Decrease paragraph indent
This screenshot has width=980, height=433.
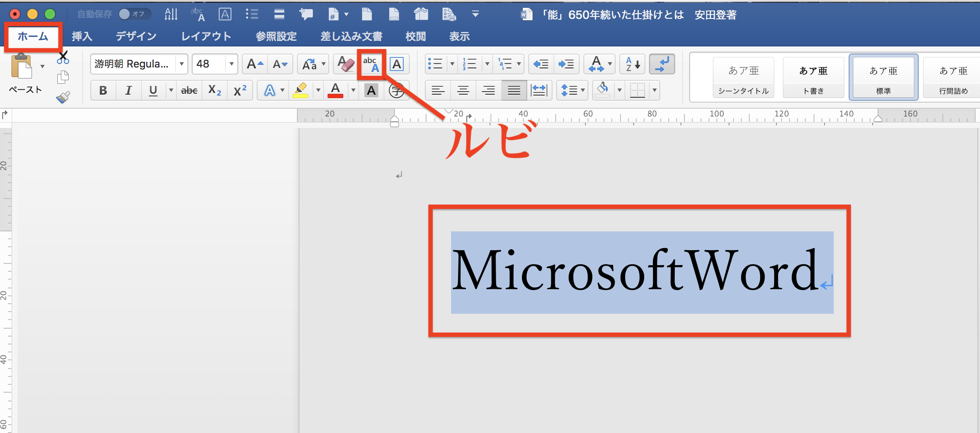541,64
